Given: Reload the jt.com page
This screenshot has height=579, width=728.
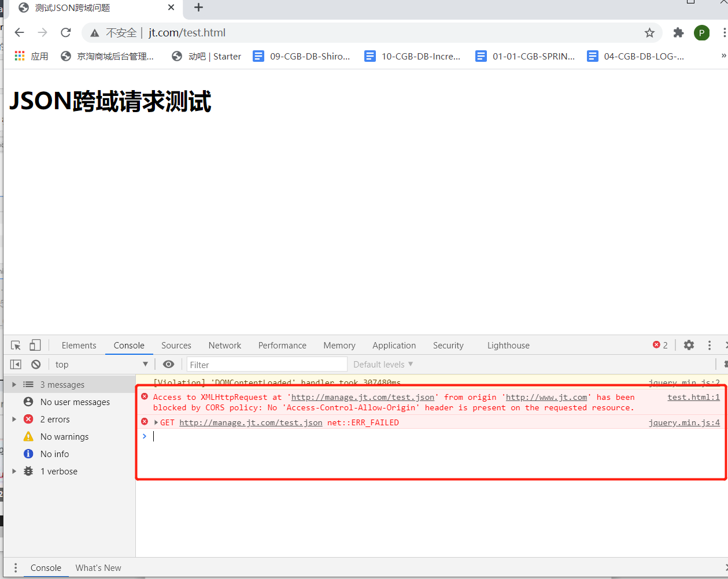Looking at the screenshot, I should click(65, 33).
